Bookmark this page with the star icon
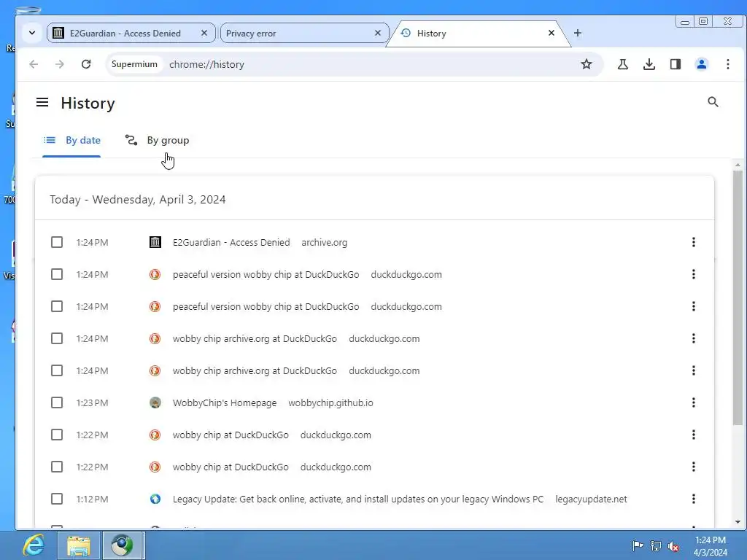 pos(586,64)
